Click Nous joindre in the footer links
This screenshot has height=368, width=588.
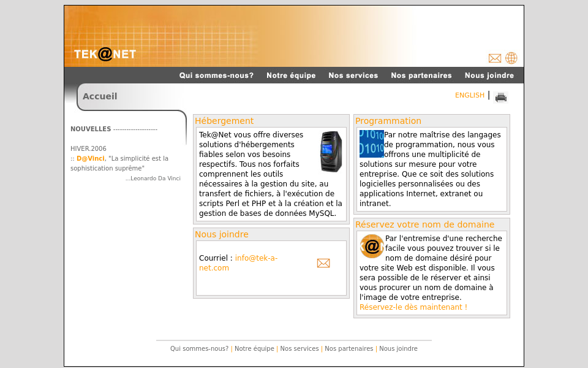pyautogui.click(x=398, y=348)
